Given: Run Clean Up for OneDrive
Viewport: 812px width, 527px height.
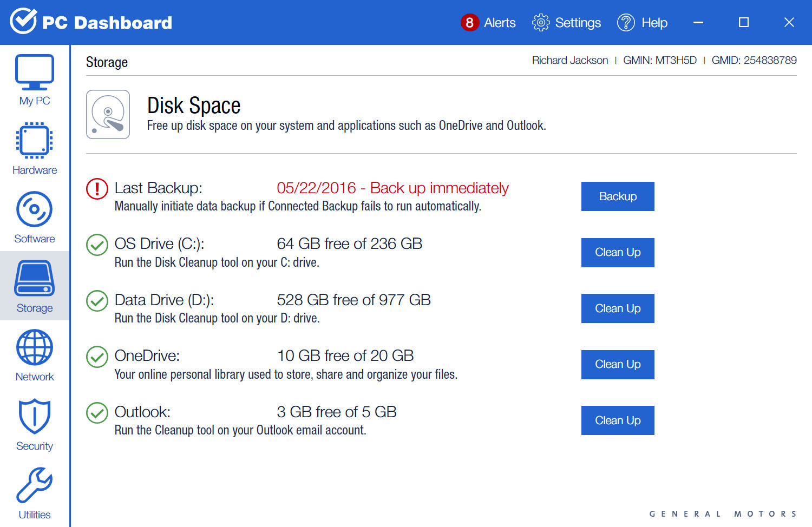Looking at the screenshot, I should 618,365.
